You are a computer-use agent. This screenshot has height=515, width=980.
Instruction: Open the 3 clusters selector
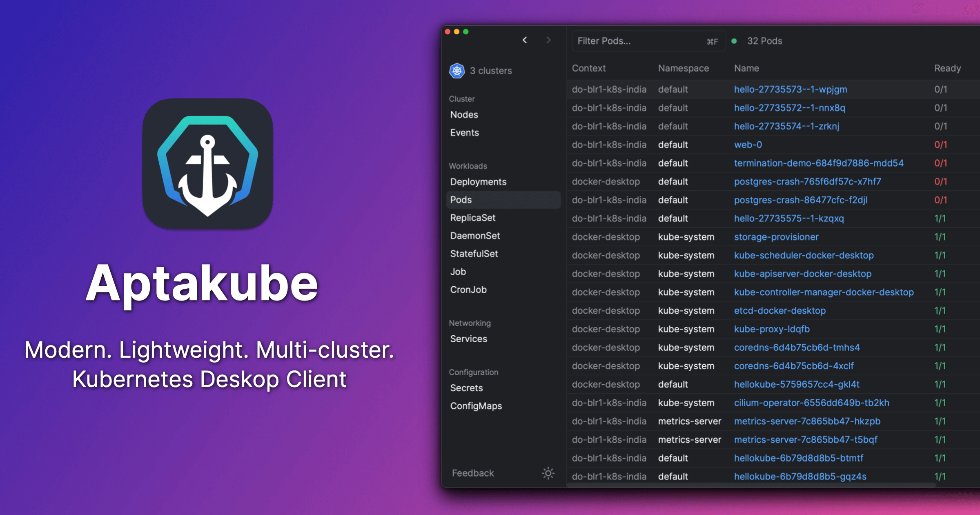481,71
